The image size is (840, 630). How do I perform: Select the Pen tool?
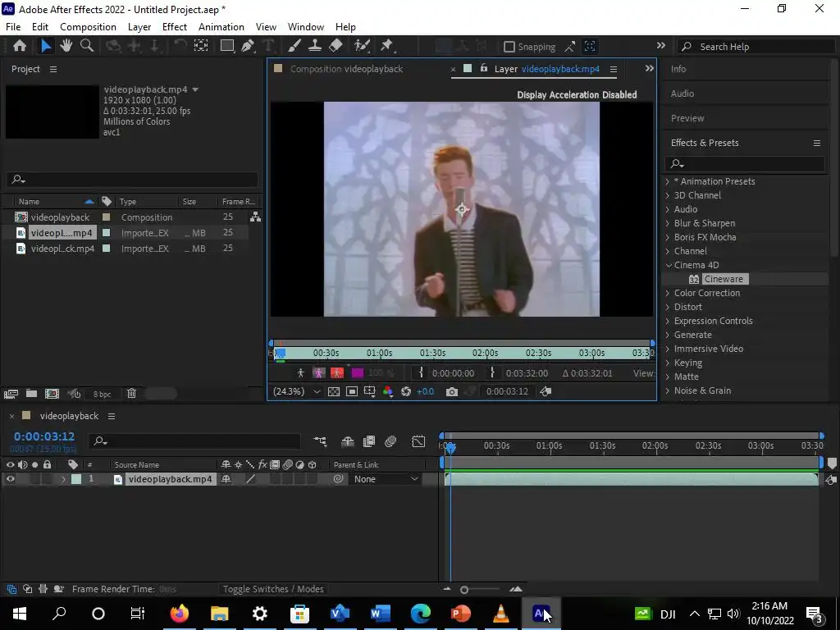click(248, 46)
